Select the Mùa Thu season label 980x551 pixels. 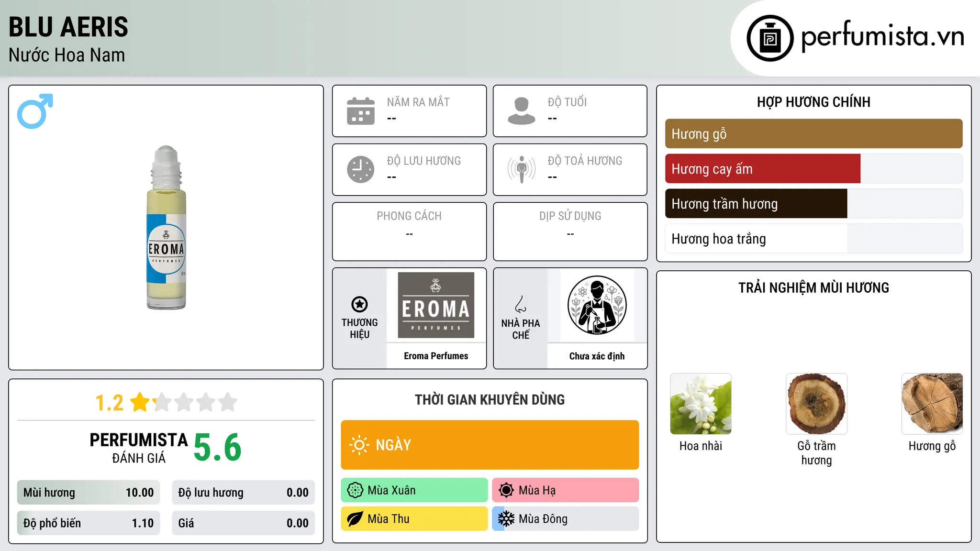point(389,519)
